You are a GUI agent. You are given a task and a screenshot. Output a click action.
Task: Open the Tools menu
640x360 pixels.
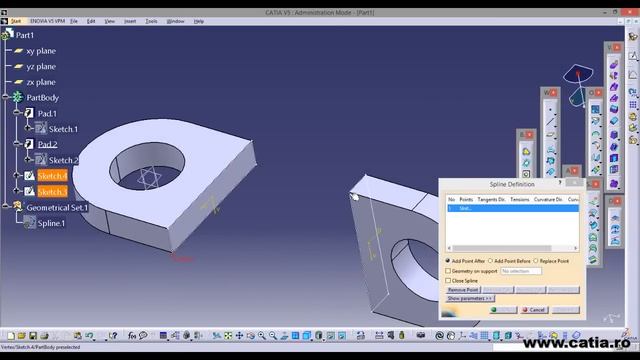151,21
